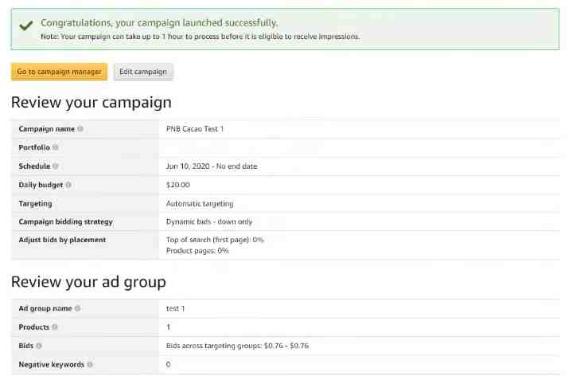The image size is (588, 376).
Task: Click the Products count value 1
Action: [x=168, y=327]
